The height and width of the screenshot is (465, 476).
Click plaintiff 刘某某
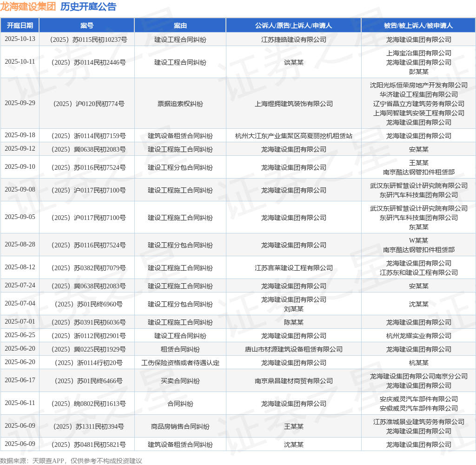pyautogui.click(x=294, y=309)
